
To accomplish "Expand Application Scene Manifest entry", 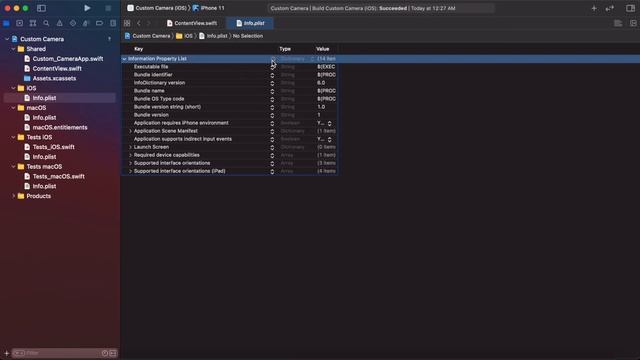I will (x=130, y=131).
